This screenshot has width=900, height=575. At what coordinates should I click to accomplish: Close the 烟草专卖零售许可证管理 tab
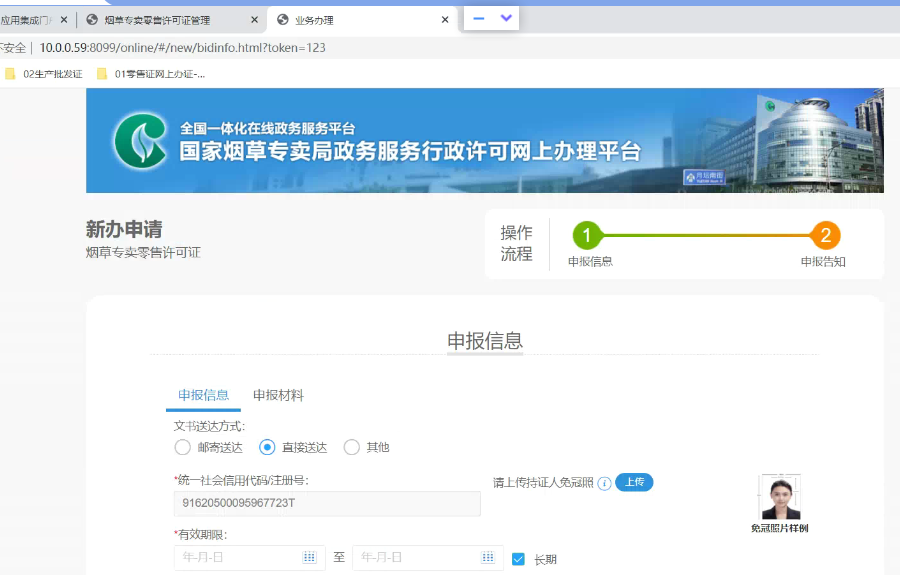coord(254,20)
